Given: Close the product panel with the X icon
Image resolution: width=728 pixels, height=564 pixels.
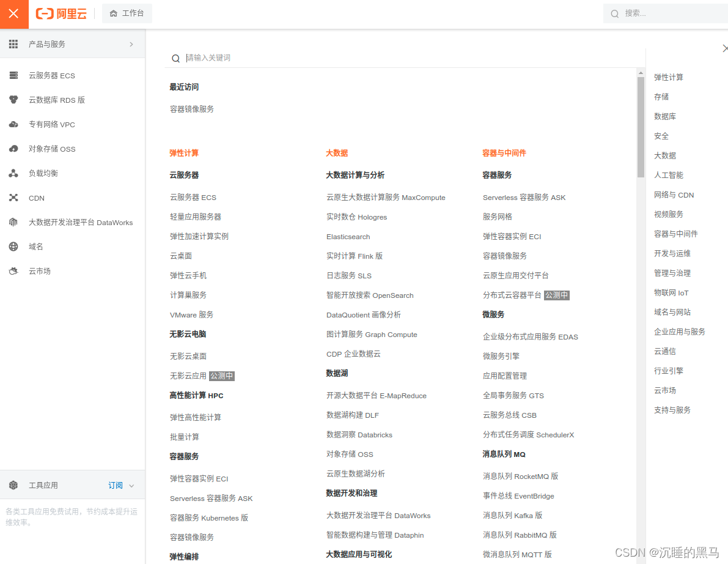Looking at the screenshot, I should pyautogui.click(x=725, y=48).
